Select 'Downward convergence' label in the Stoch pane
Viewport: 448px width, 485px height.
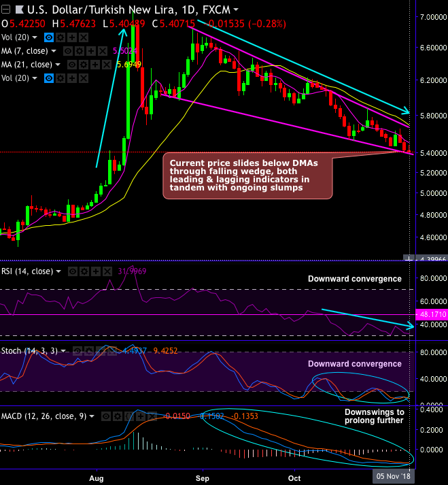[355, 364]
